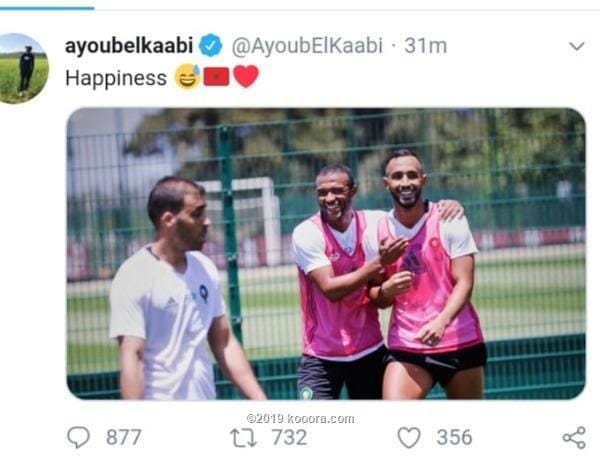Screen dimensions: 600x463
Task: Select the blue underlined active tab
Action: tap(47, 8)
